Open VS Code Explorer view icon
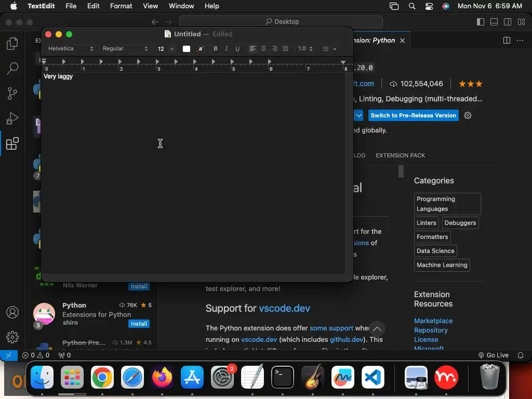This screenshot has height=399, width=532. click(12, 44)
